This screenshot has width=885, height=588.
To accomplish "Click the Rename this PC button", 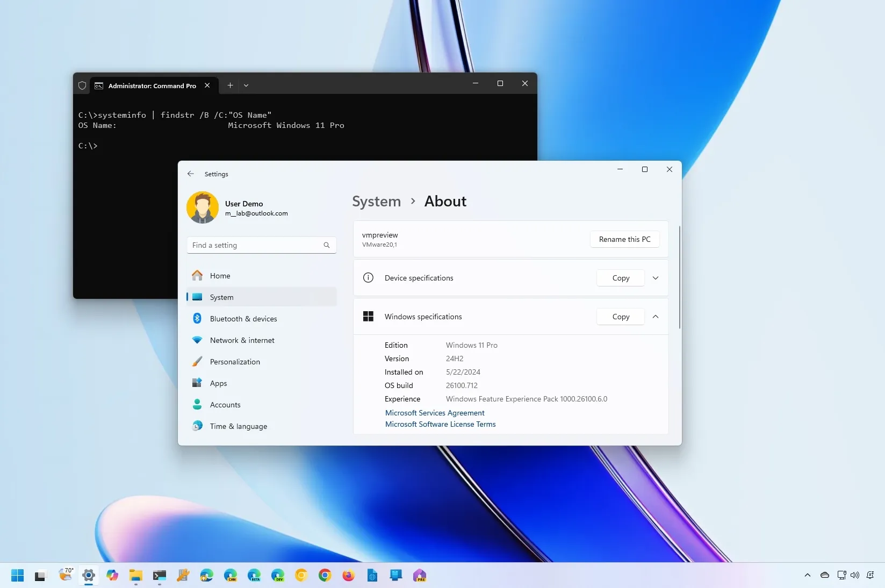I will coord(624,239).
